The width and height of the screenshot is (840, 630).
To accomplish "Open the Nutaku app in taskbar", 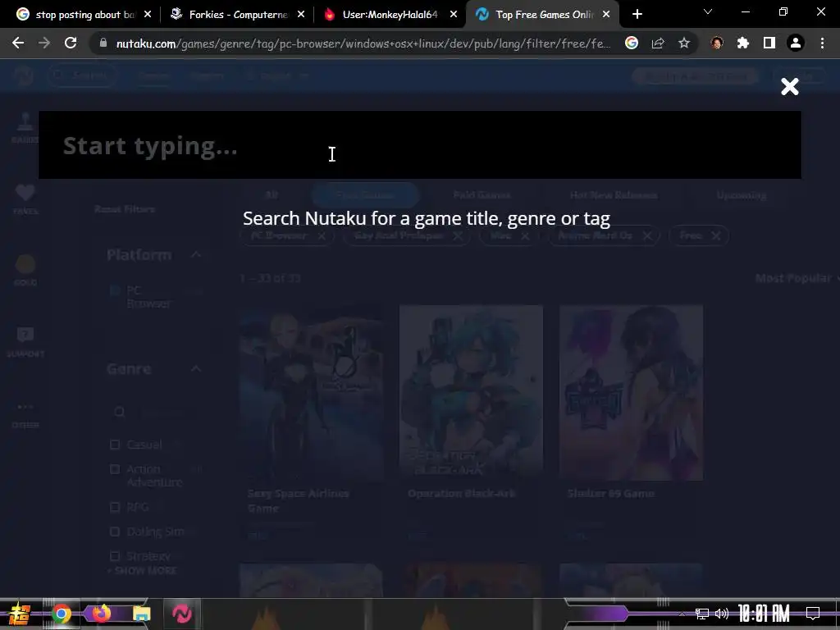I will pos(182,614).
